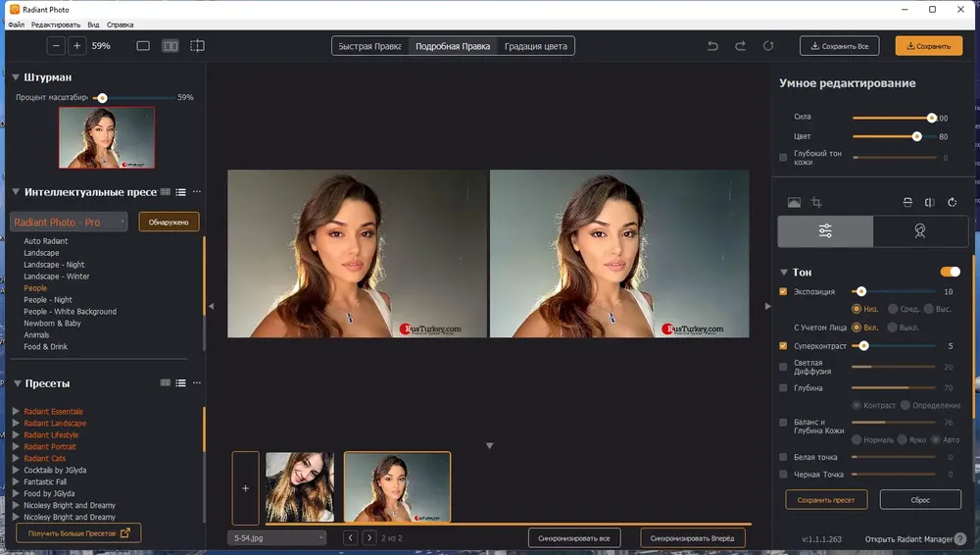Viewport: 980px width, 555px height.
Task: Open the Radiant Photo Pro dropdown
Action: (69, 223)
